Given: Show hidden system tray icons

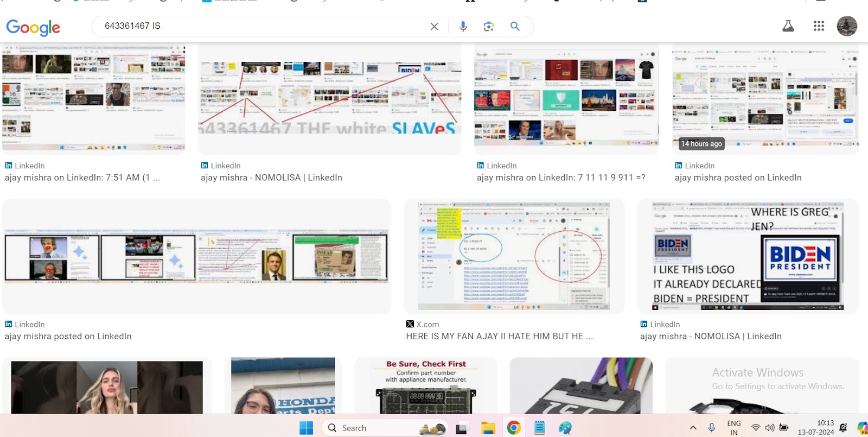Looking at the screenshot, I should click(x=693, y=428).
